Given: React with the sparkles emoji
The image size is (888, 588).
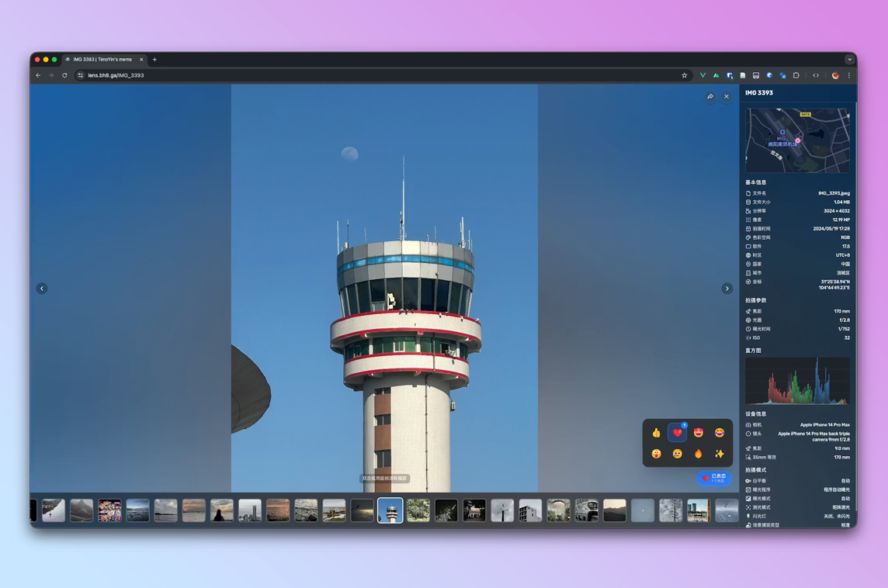Looking at the screenshot, I should pos(720,454).
